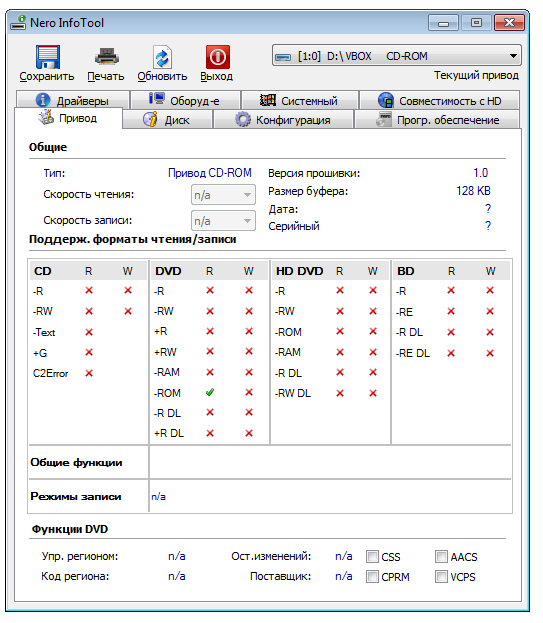Click the red X for BD -RE DL write

click(490, 353)
